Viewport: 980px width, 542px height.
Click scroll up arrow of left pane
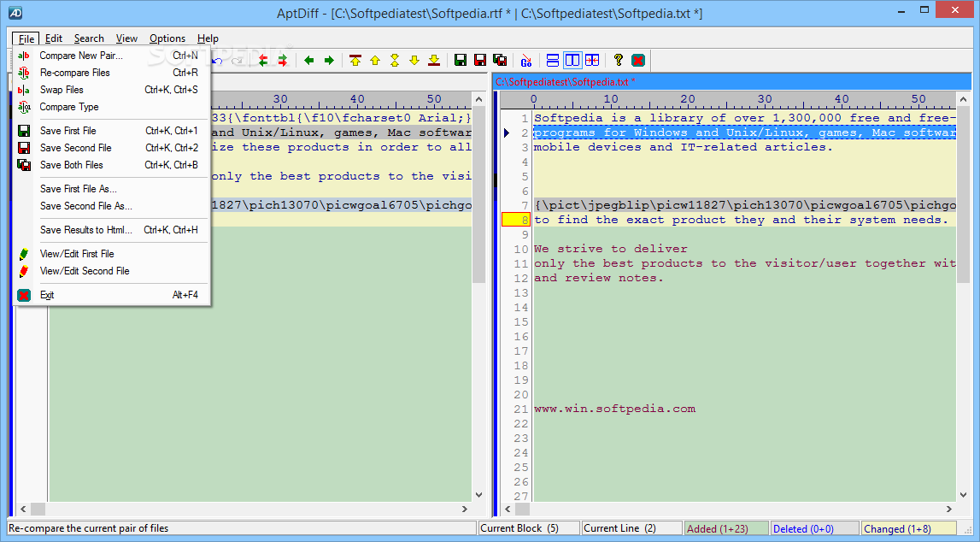pos(478,99)
